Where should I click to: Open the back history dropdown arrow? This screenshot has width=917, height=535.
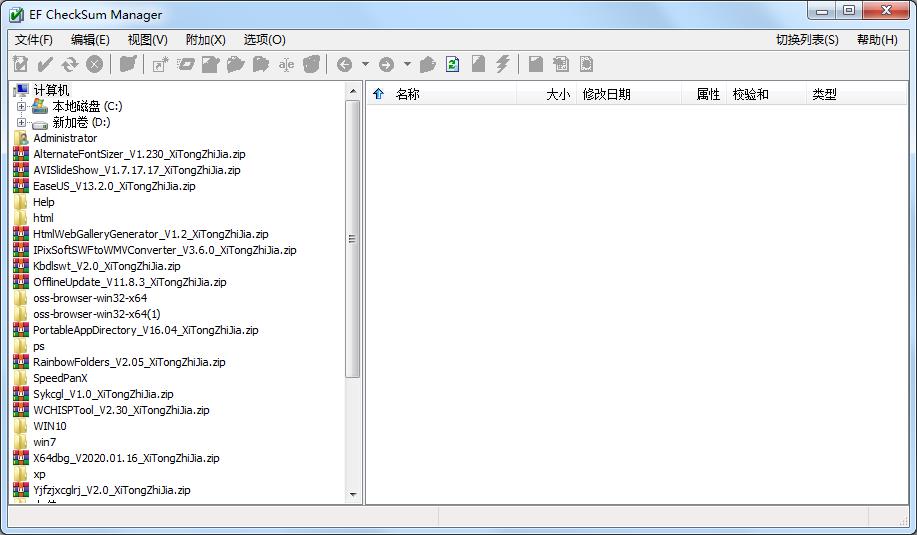pos(365,64)
